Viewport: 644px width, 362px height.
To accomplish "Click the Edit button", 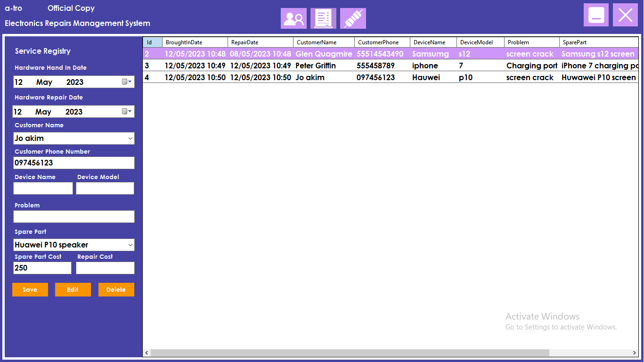I will (x=73, y=289).
